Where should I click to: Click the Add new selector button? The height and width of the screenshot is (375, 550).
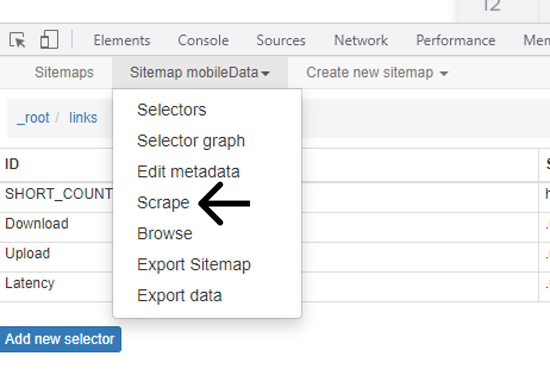tap(60, 339)
